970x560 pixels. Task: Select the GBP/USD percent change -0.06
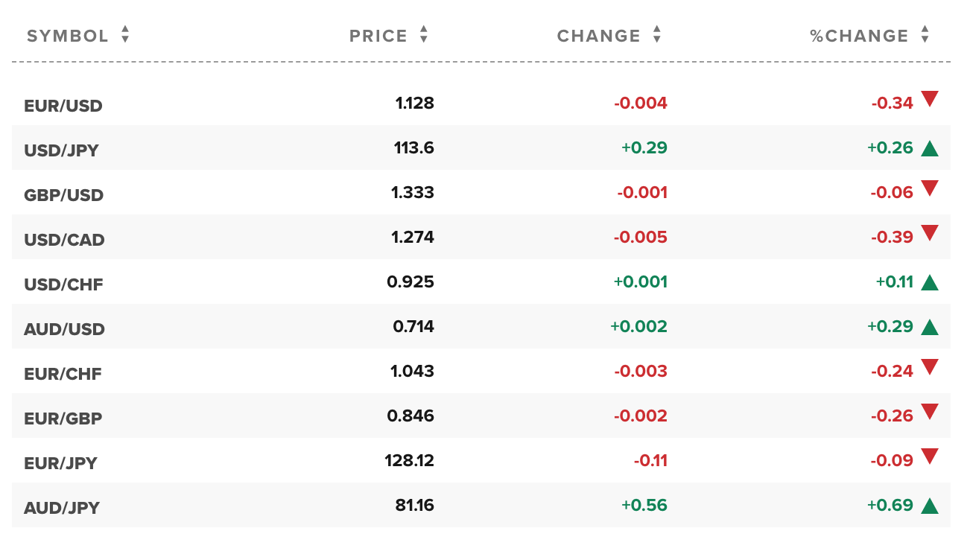(892, 193)
